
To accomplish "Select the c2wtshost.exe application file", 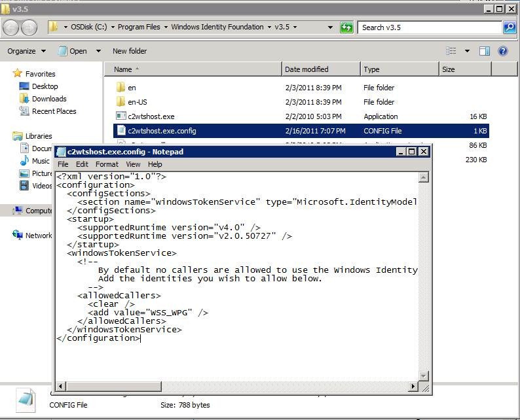I will tap(151, 116).
